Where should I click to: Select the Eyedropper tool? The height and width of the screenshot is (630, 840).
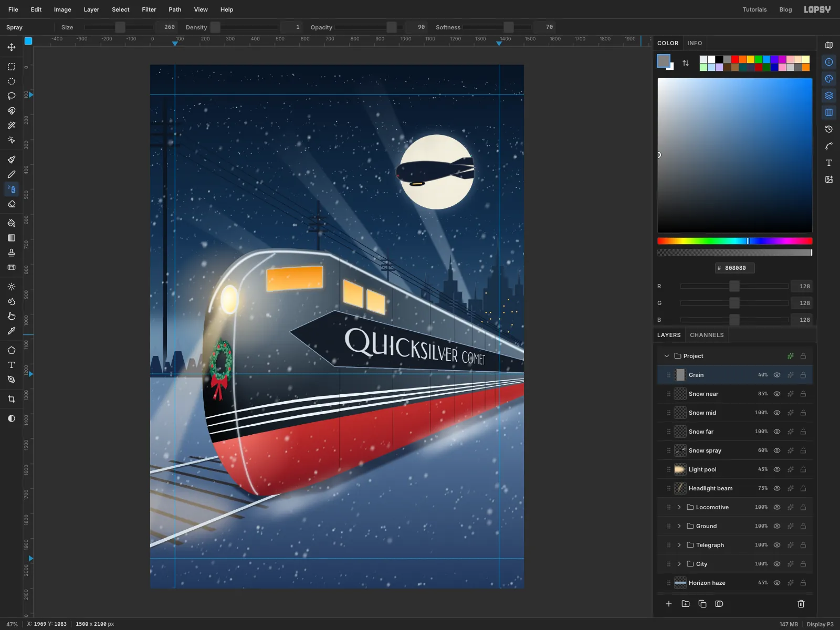pos(12,331)
